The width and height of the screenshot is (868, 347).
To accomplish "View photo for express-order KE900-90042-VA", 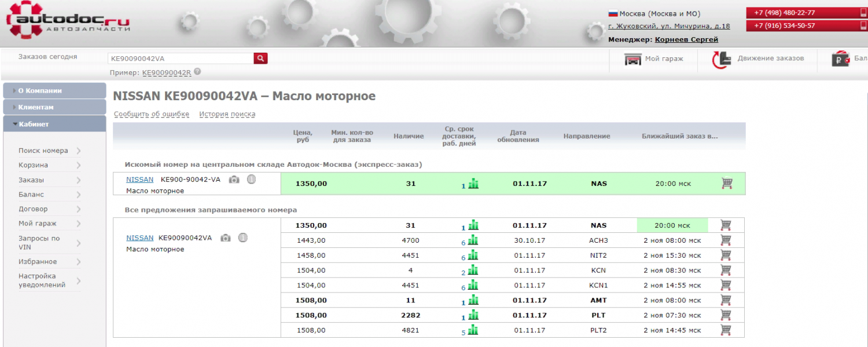I will [234, 180].
